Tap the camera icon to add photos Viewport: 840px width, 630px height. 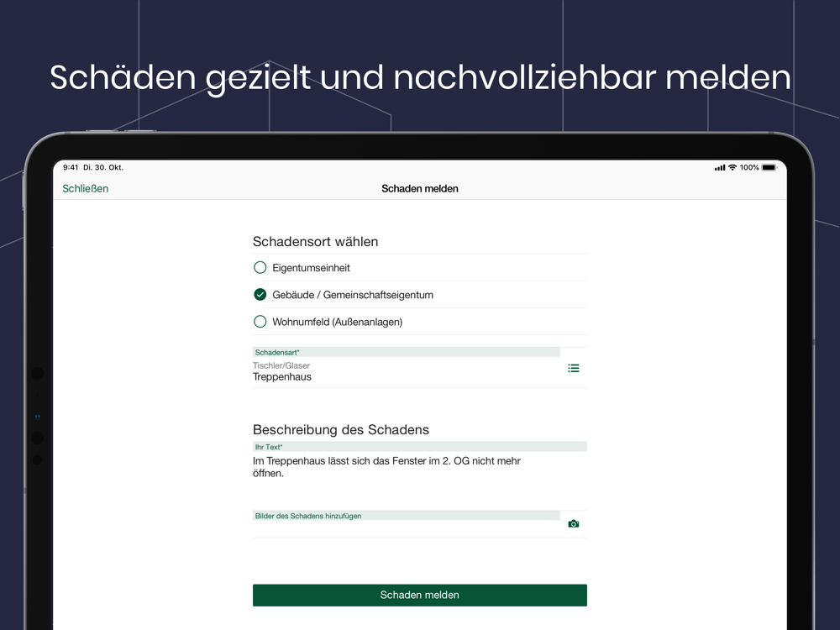(573, 524)
